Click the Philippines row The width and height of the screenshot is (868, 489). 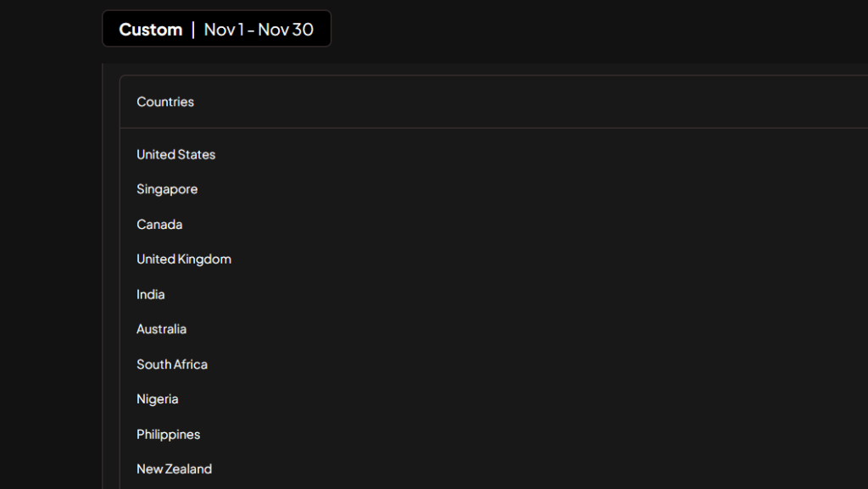[x=169, y=434]
